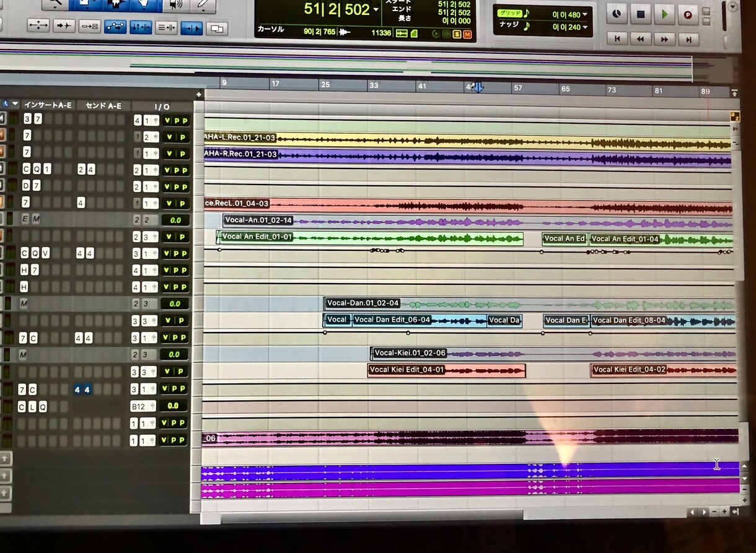Select the Scrubber speaker tool
Viewport: 756px width, 553px height.
pos(175,5)
